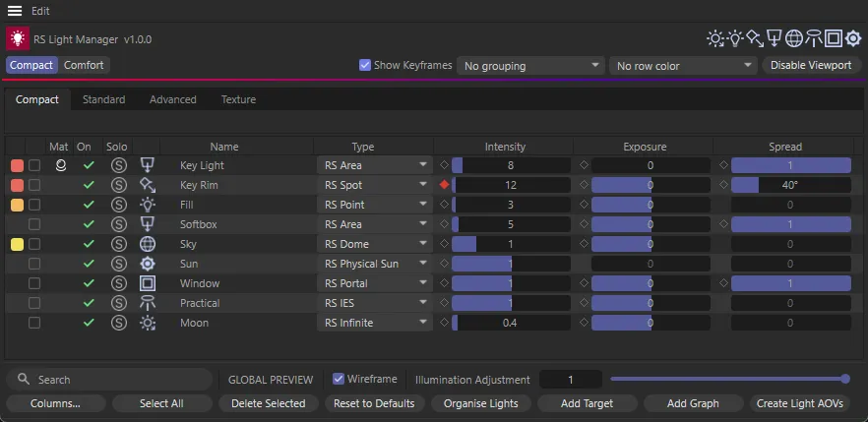Click the Key Light red color swatch

pos(17,165)
